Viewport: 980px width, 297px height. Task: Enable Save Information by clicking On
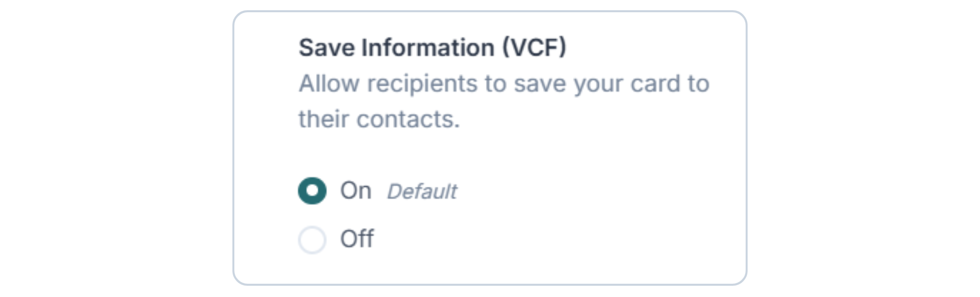312,191
